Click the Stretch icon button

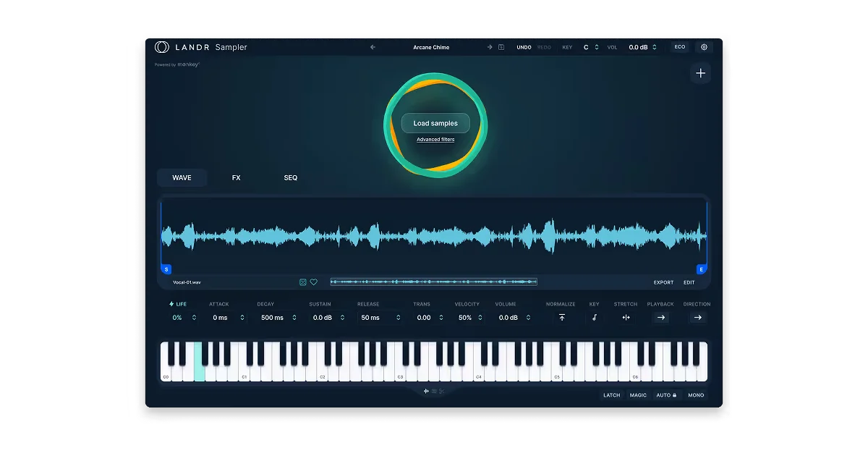coord(626,317)
